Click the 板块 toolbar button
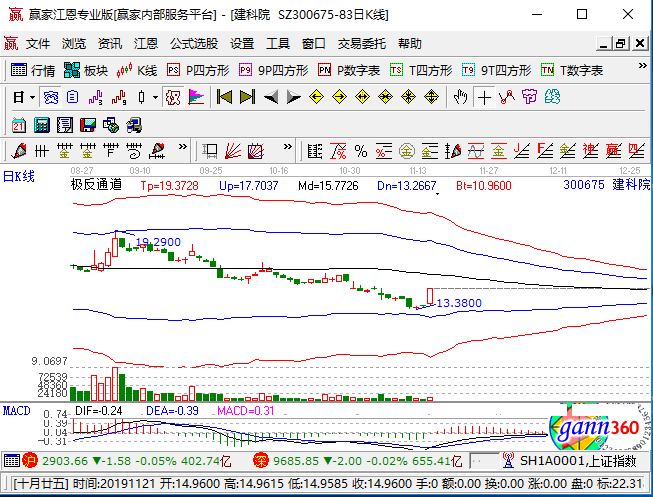The image size is (653, 497). pyautogui.click(x=86, y=70)
